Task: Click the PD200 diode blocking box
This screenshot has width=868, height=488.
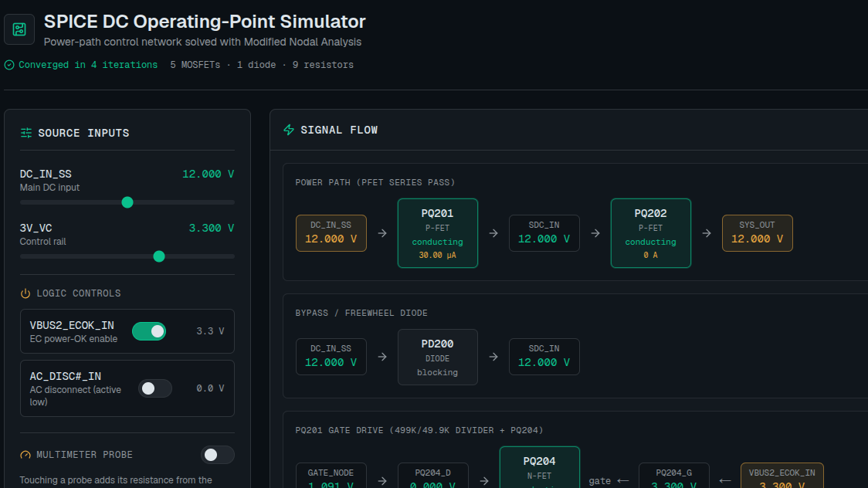Action: 437,358
